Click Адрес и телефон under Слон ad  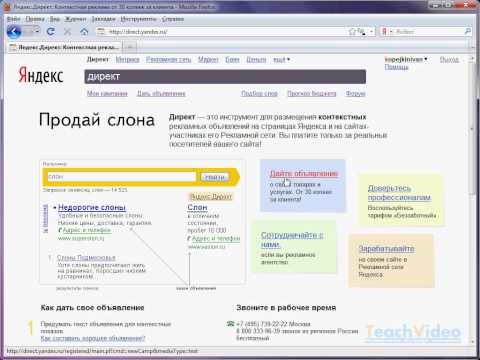coord(216,239)
